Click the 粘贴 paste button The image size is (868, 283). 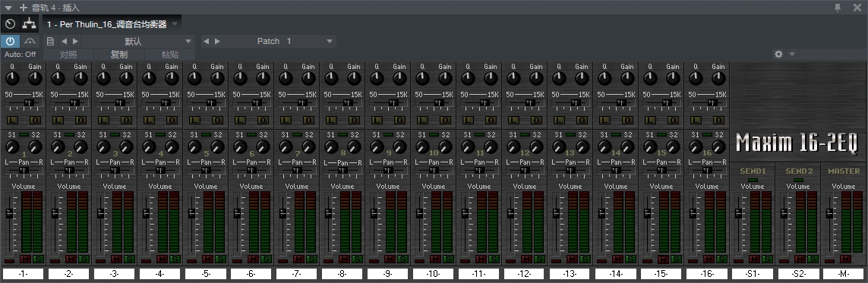click(170, 54)
